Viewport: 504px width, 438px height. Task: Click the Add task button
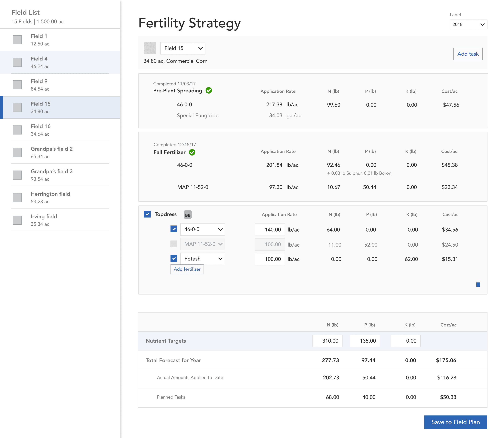coord(468,54)
